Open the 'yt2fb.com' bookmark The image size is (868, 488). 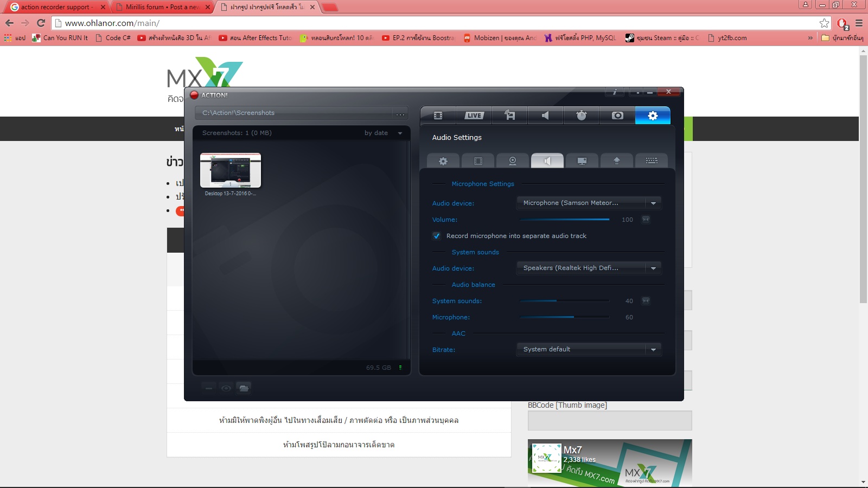pos(727,38)
